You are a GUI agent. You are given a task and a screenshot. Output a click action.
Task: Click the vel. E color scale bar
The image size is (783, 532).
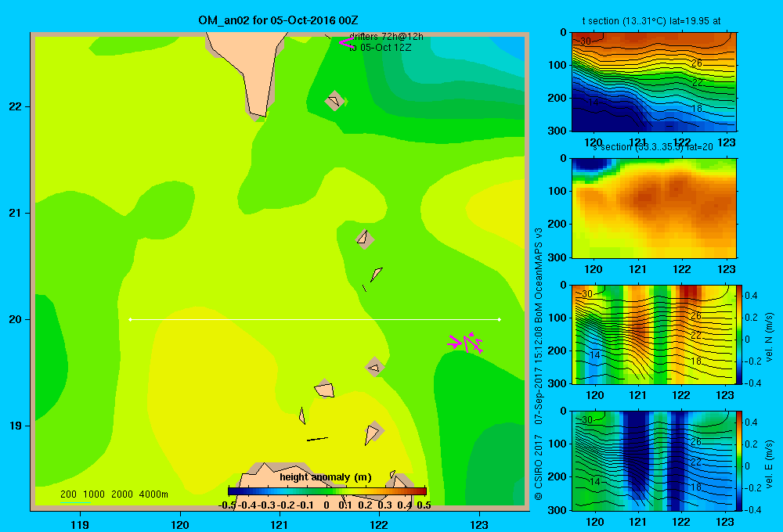(738, 460)
